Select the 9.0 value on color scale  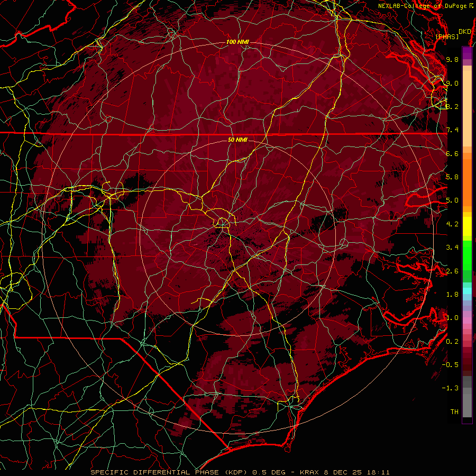(x=452, y=83)
